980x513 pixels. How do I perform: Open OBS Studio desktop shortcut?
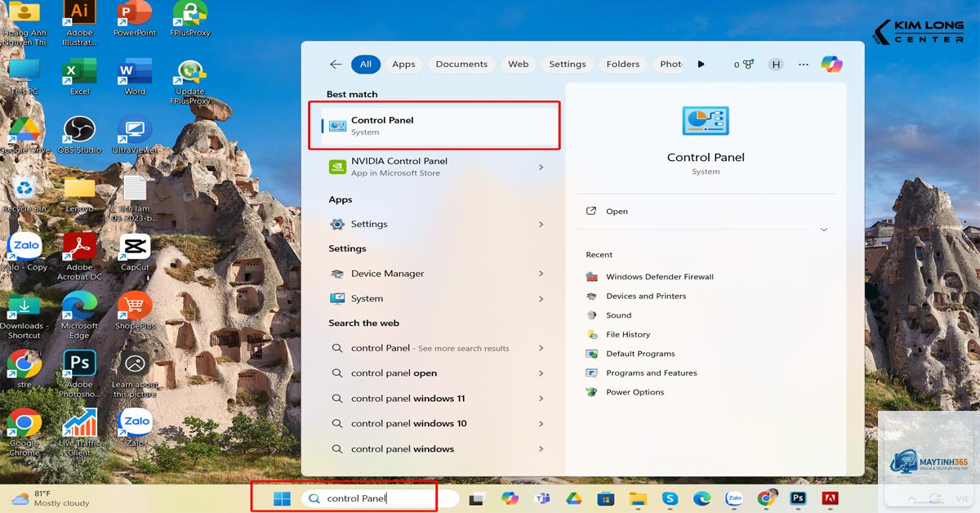click(79, 136)
